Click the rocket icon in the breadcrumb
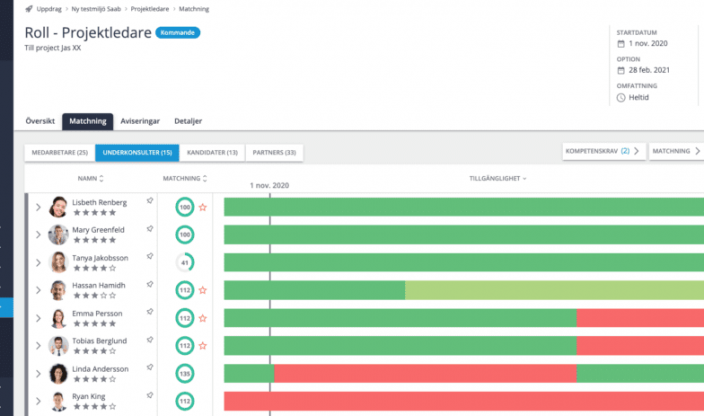 pyautogui.click(x=29, y=8)
